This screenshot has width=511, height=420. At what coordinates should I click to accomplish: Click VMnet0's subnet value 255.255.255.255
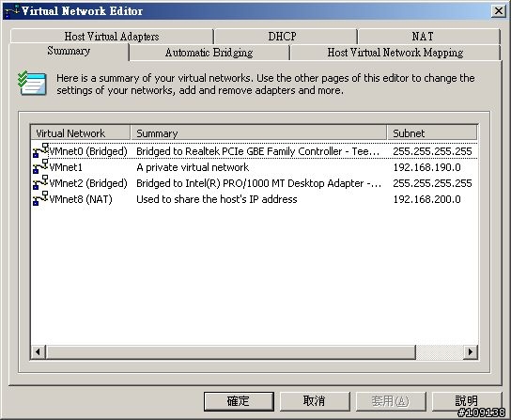432,151
